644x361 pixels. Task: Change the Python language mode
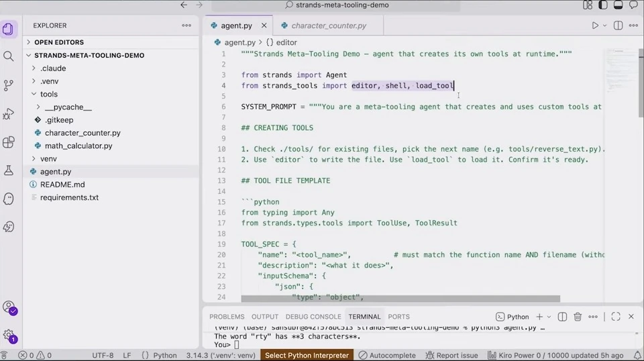[160, 355]
